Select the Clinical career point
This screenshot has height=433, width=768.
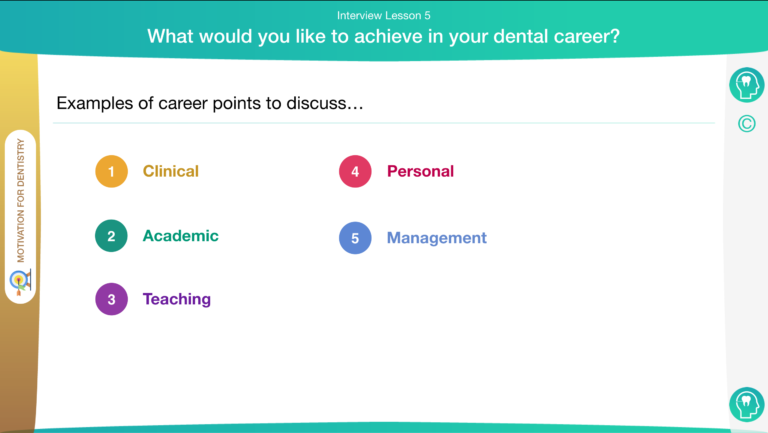click(x=170, y=171)
